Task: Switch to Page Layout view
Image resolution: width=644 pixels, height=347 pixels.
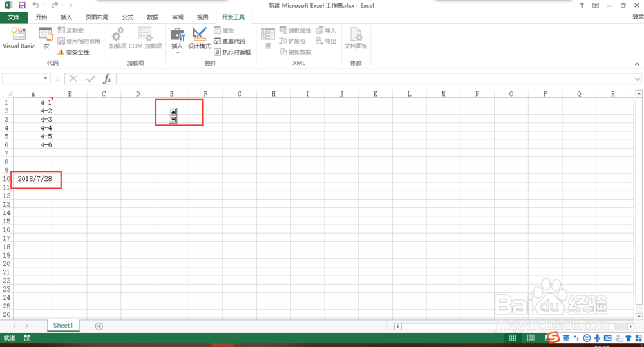Action: pyautogui.click(x=531, y=338)
